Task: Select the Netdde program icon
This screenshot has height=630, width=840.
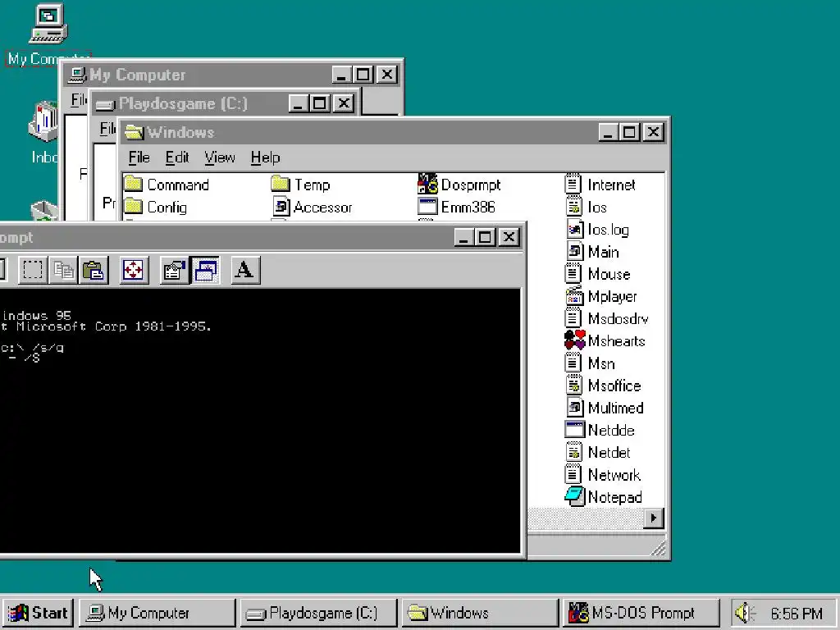Action: 575,430
